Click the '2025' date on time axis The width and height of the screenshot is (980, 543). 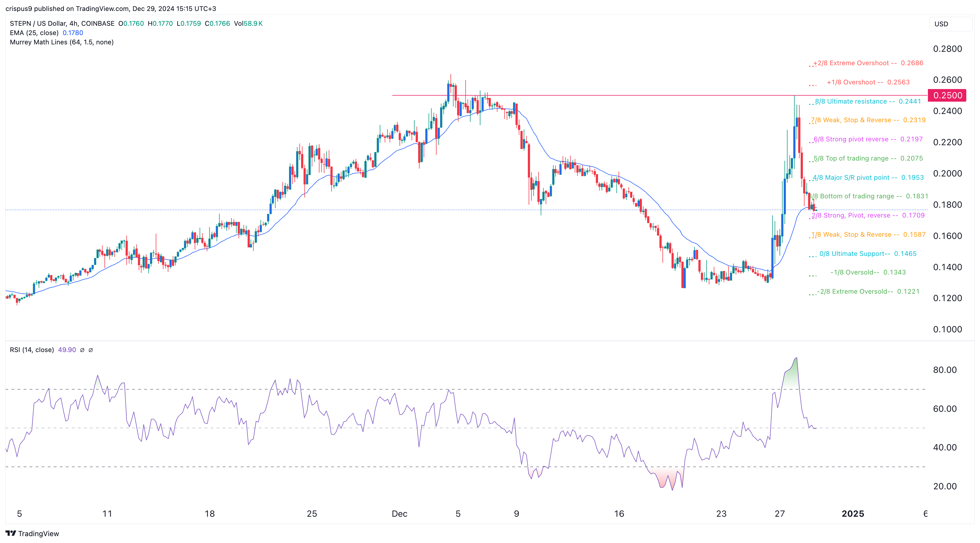point(853,514)
